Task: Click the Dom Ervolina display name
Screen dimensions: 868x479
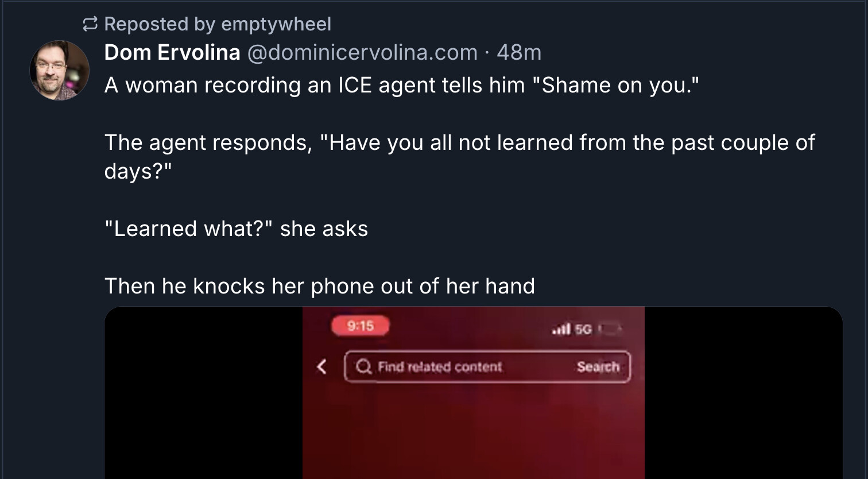Action: point(172,52)
